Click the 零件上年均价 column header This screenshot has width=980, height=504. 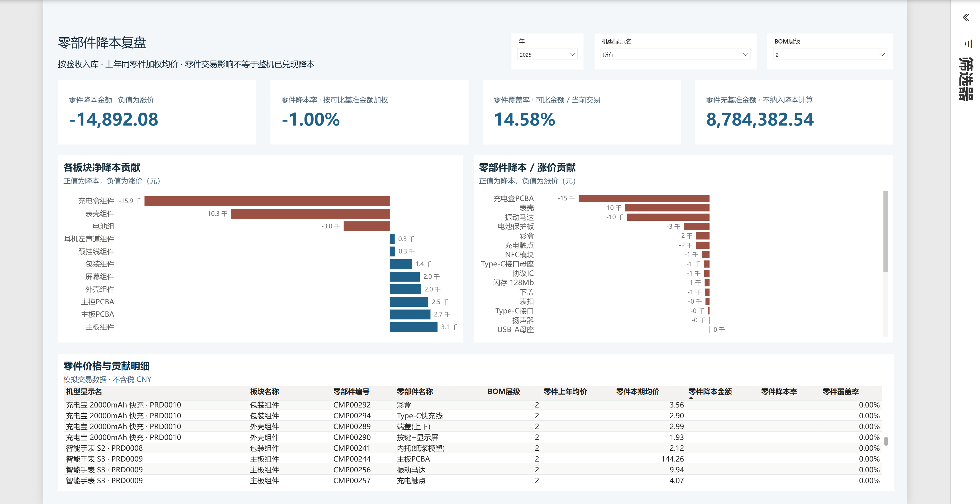565,391
